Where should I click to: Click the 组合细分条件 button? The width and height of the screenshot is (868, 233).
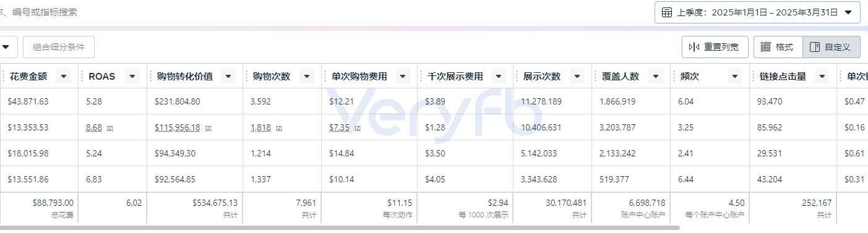point(59,47)
